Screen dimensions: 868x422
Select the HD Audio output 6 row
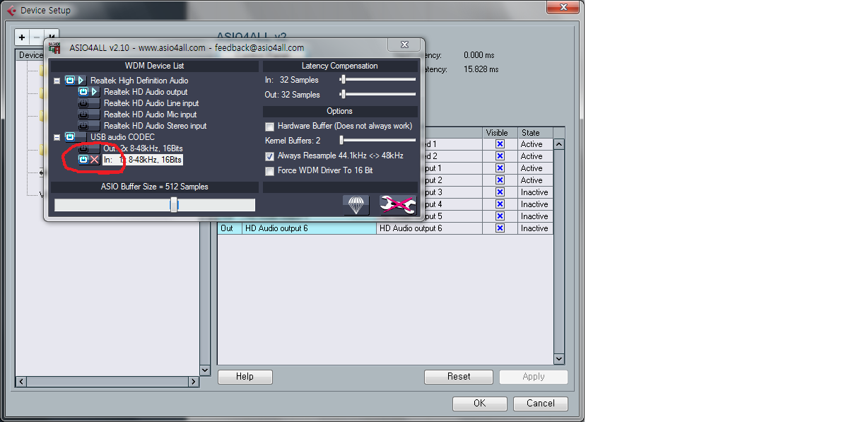point(309,228)
